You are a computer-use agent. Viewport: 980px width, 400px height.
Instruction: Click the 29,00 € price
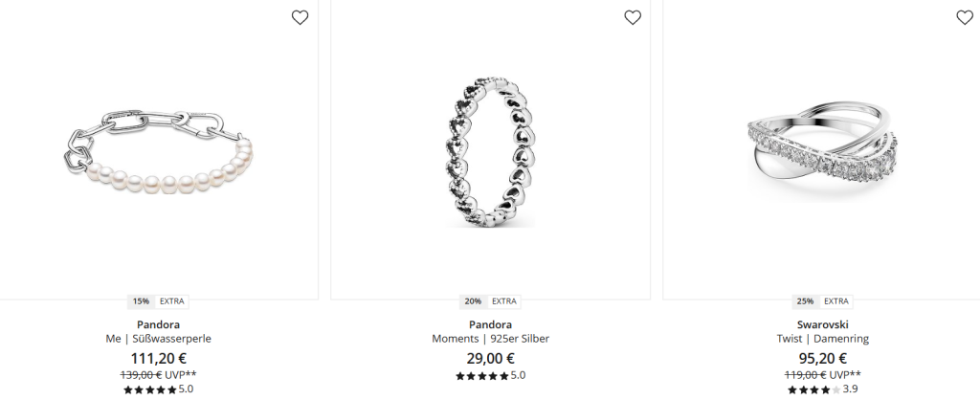[x=491, y=359]
